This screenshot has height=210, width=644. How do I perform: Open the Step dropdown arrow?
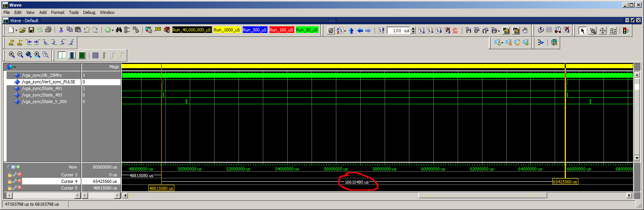[x=499, y=31]
